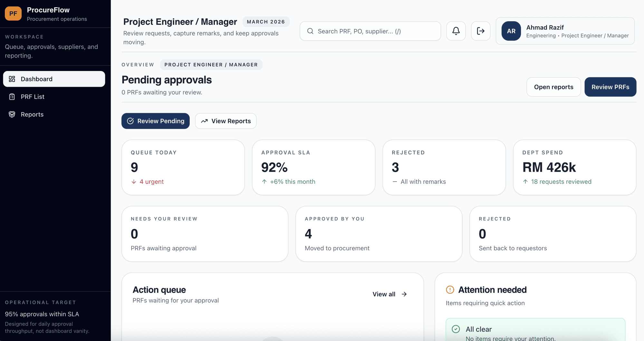644x341 pixels.
Task: Click 'Moved to procurement' text
Action: tap(337, 248)
